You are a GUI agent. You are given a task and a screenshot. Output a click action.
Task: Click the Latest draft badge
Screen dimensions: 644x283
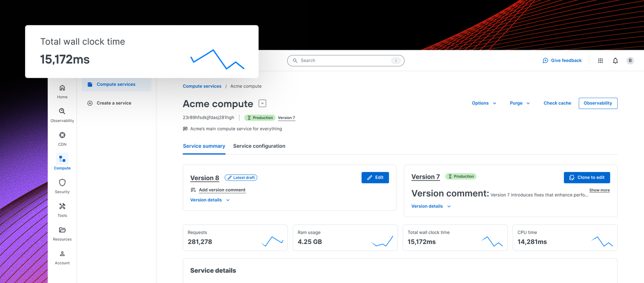(x=241, y=178)
